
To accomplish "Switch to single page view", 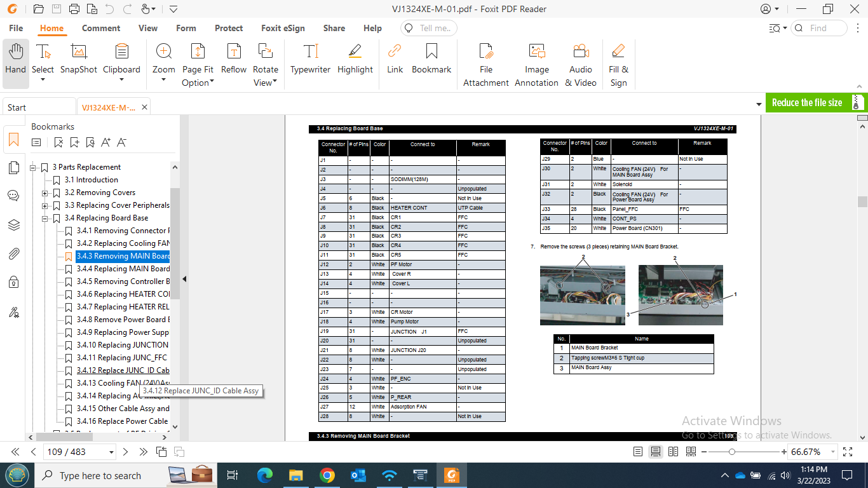I will tap(638, 452).
